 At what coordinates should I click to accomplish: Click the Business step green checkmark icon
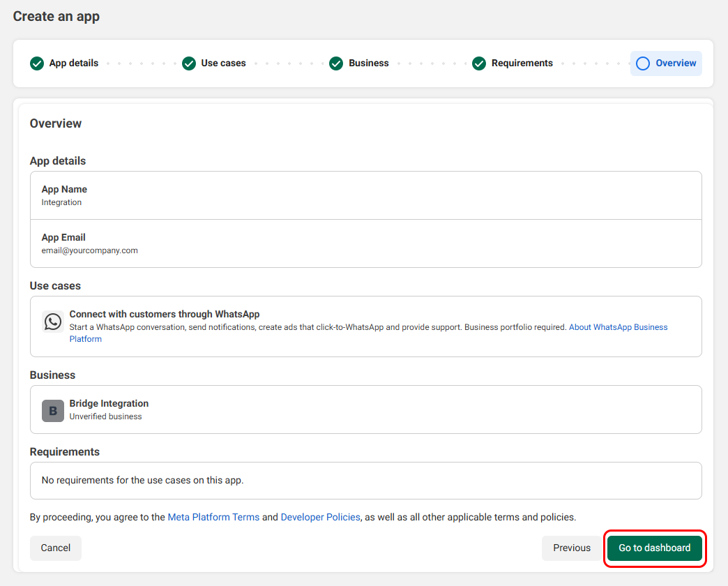tap(336, 63)
